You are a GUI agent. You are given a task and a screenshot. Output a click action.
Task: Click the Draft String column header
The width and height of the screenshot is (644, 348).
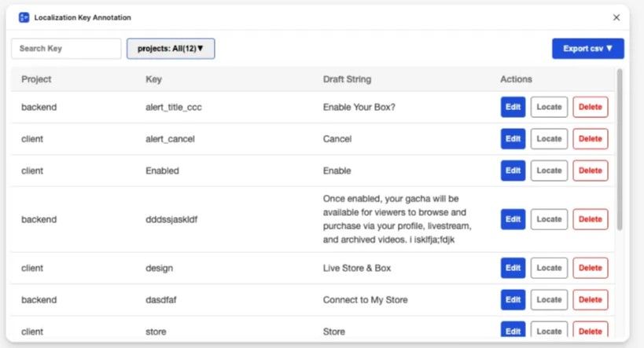tap(347, 79)
